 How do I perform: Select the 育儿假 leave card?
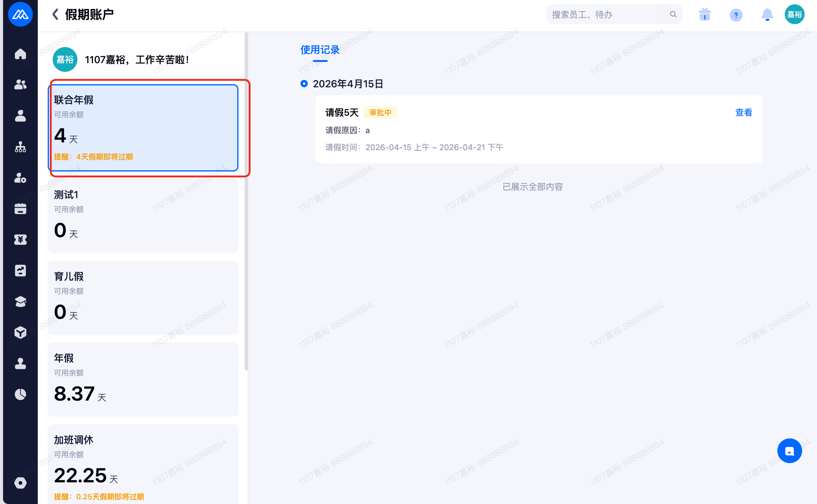pyautogui.click(x=143, y=297)
